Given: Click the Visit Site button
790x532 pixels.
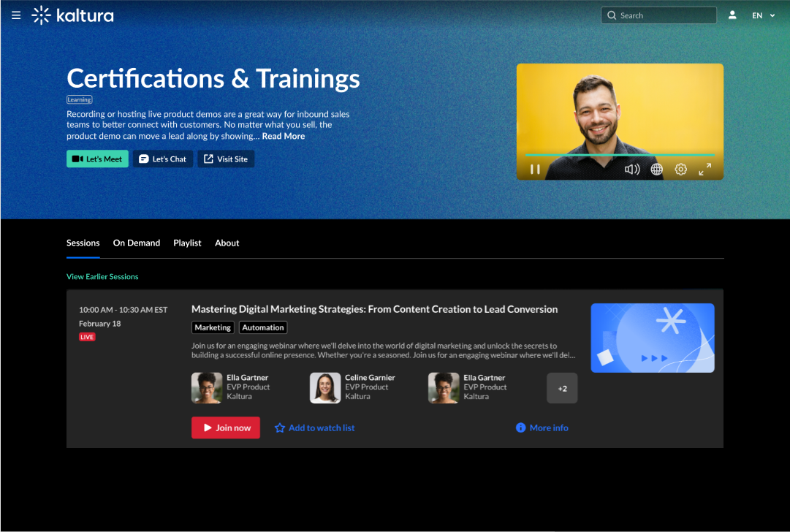Looking at the screenshot, I should click(x=226, y=159).
